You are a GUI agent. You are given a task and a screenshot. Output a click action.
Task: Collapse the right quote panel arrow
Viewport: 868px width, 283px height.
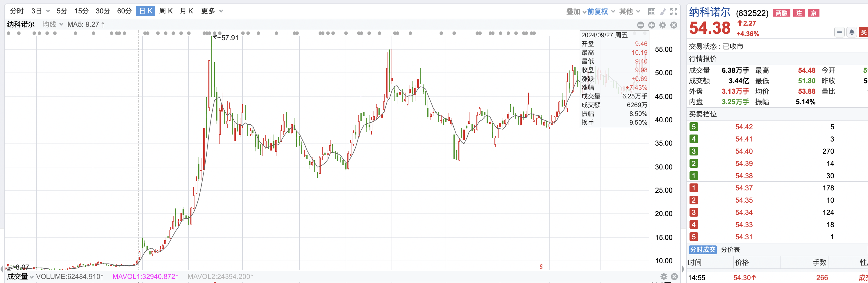[x=683, y=269]
